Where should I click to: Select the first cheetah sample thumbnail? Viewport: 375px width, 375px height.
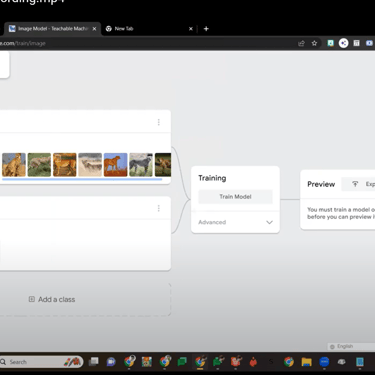pyautogui.click(x=14, y=165)
